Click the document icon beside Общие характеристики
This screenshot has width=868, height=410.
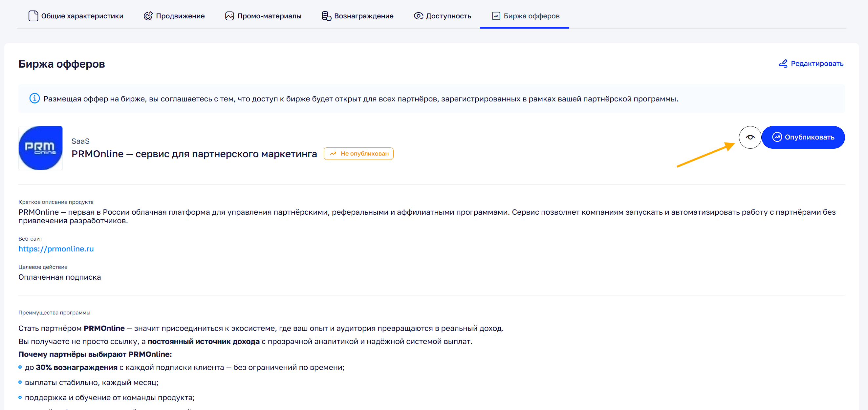33,16
